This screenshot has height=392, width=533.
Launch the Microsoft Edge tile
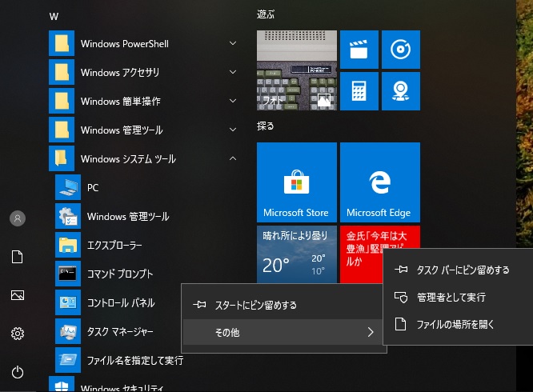[x=380, y=182]
